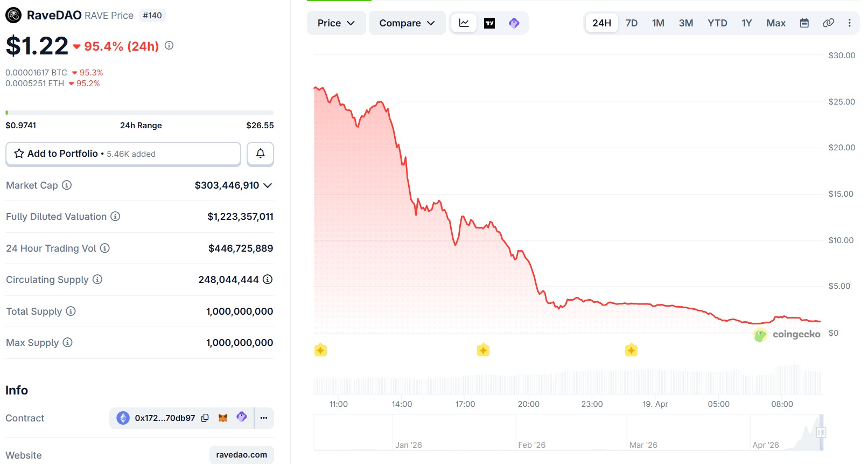Expand the Market Cap value chevron

(x=268, y=185)
